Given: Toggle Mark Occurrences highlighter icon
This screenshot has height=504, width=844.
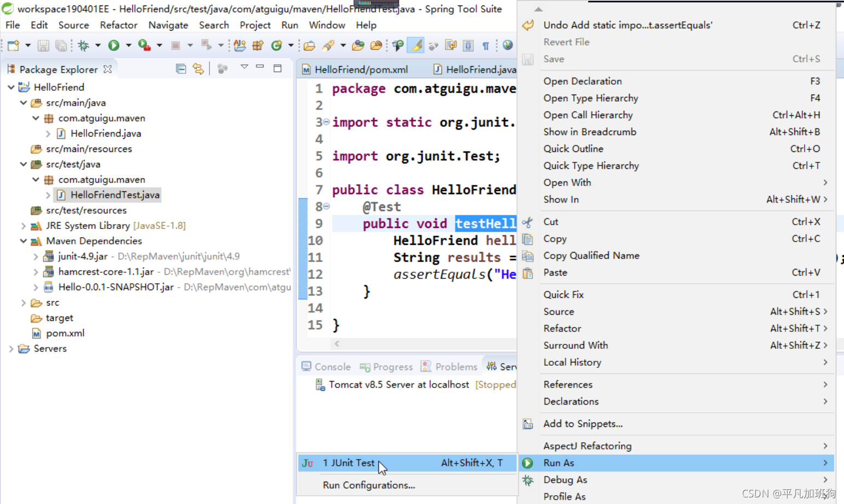Looking at the screenshot, I should pos(416,45).
